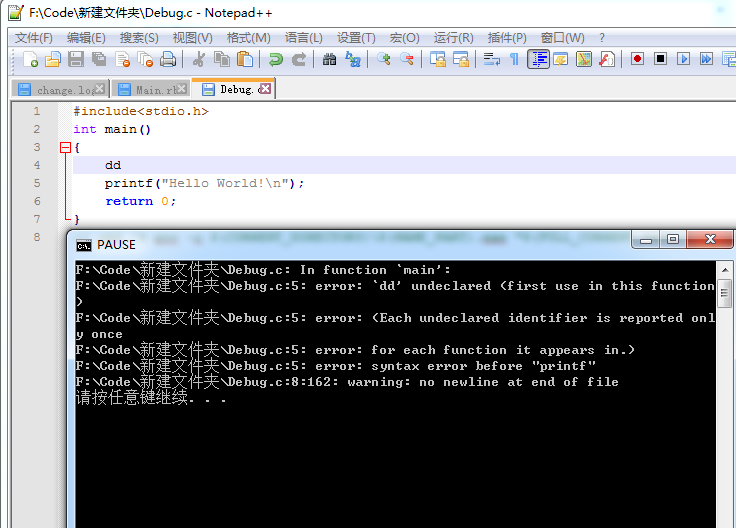Run macro multiple times icon
The width and height of the screenshot is (736, 528).
point(706,59)
